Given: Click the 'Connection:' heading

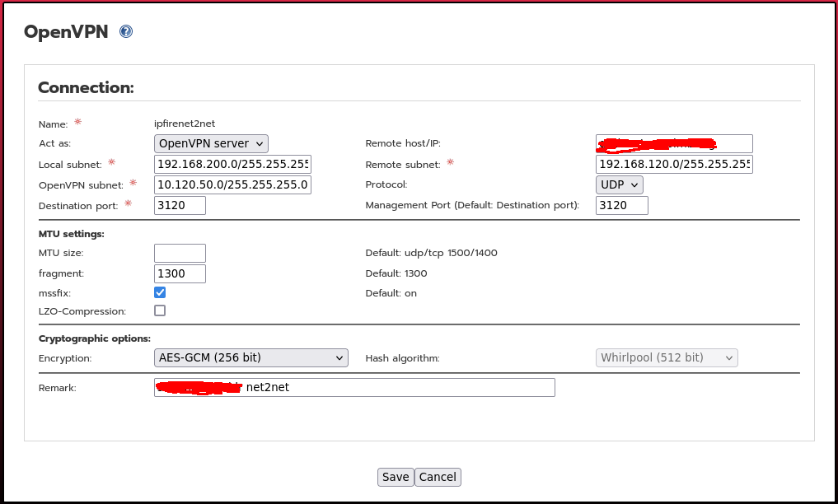Looking at the screenshot, I should (86, 87).
